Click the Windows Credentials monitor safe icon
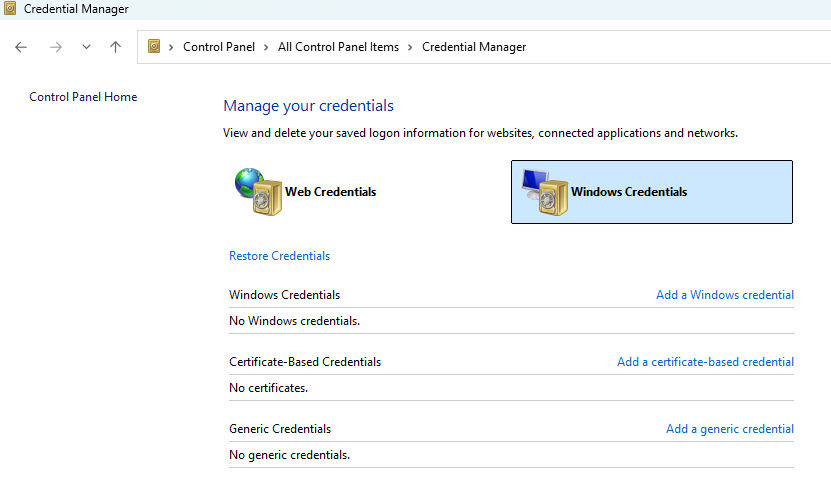Viewport: 831px width, 492px height. click(545, 192)
